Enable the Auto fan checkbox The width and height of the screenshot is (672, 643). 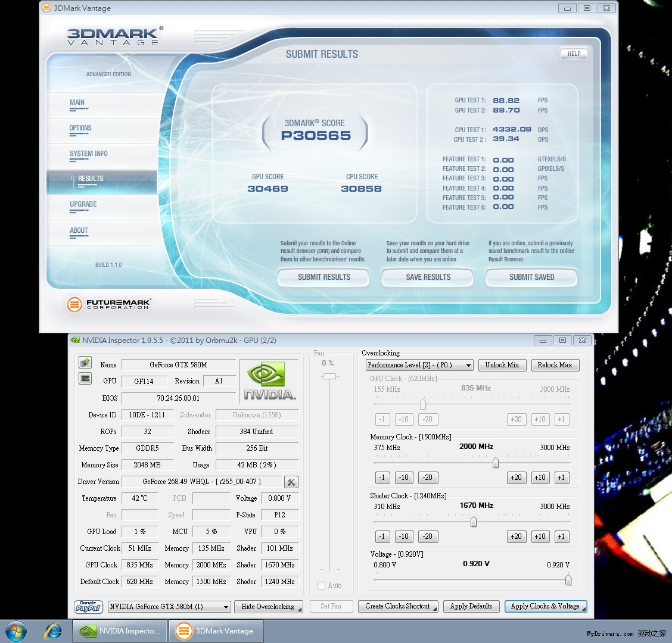(322, 585)
